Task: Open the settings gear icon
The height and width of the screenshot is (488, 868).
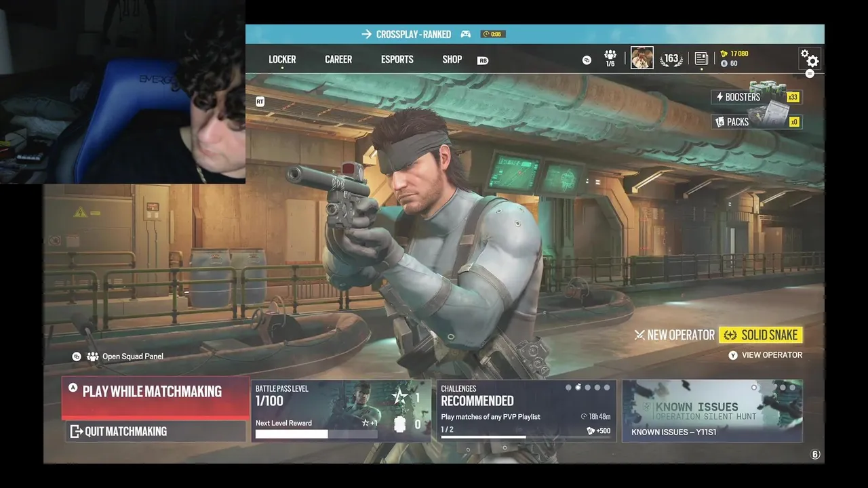Action: point(810,58)
